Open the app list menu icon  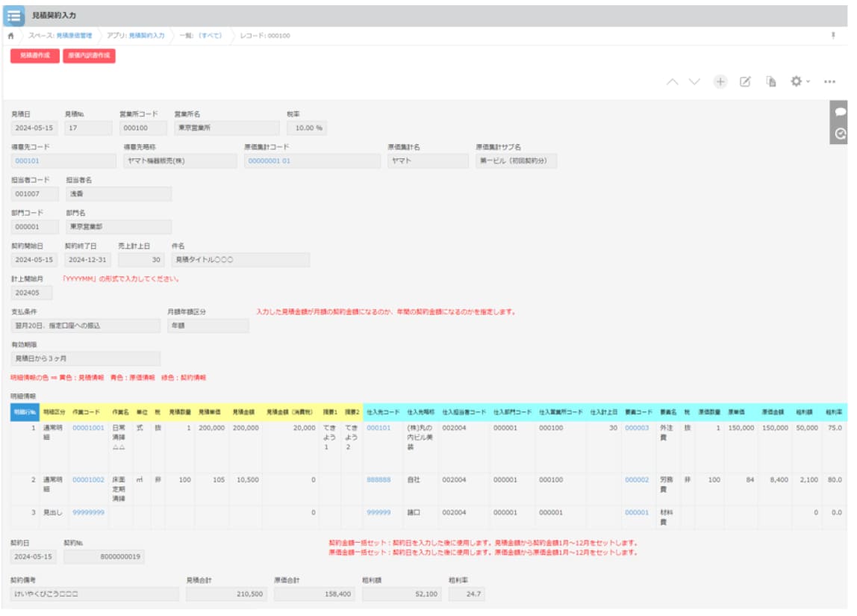(13, 16)
